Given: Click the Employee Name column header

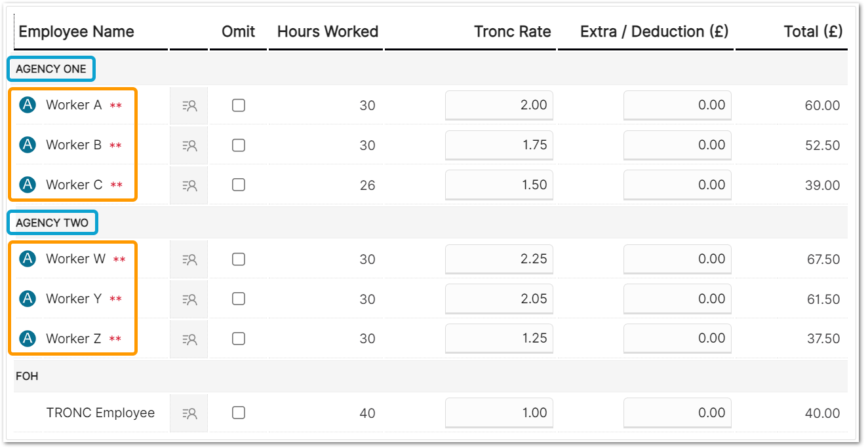Looking at the screenshot, I should [x=76, y=31].
